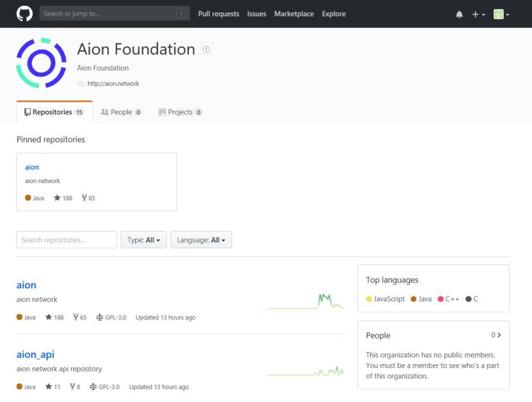Viewport: 532px width, 402px height.
Task: Switch to the People tab
Action: click(121, 112)
